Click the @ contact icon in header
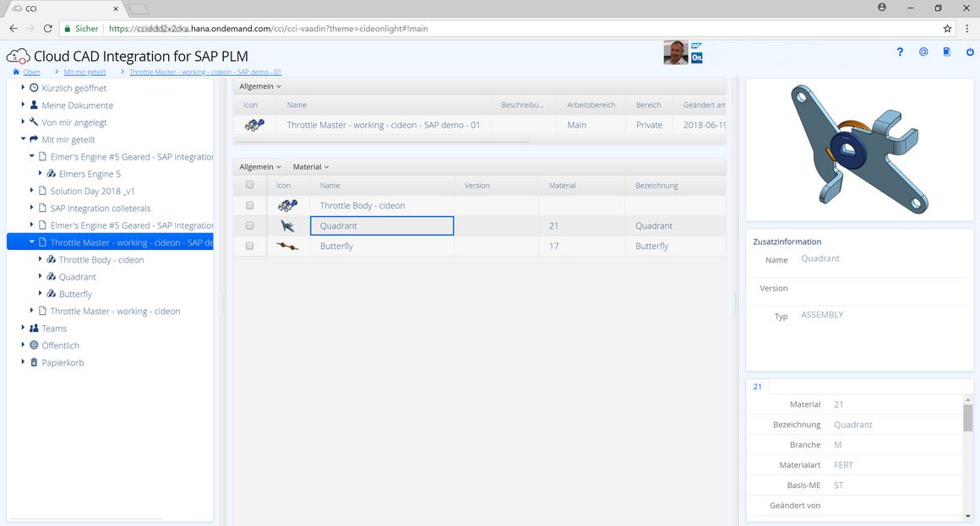980x526 pixels. [x=923, y=52]
